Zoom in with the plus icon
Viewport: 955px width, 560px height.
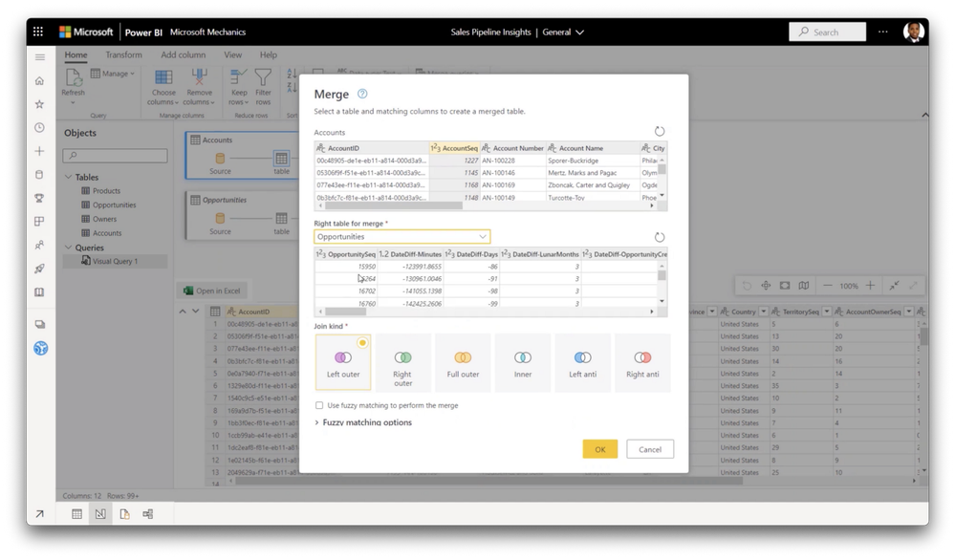[x=870, y=286]
